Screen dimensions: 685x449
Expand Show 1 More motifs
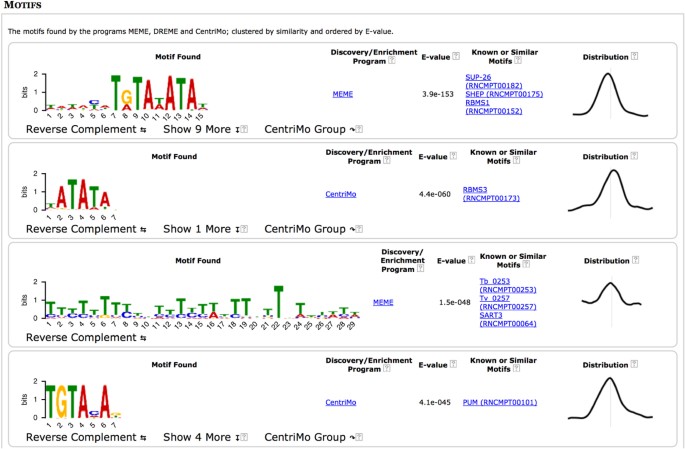coord(201,229)
